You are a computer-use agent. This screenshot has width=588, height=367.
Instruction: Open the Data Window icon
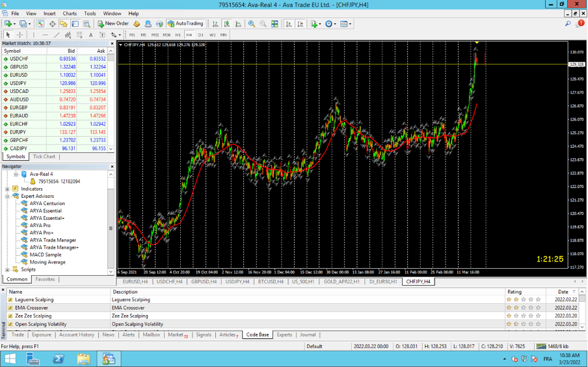pyautogui.click(x=52, y=23)
